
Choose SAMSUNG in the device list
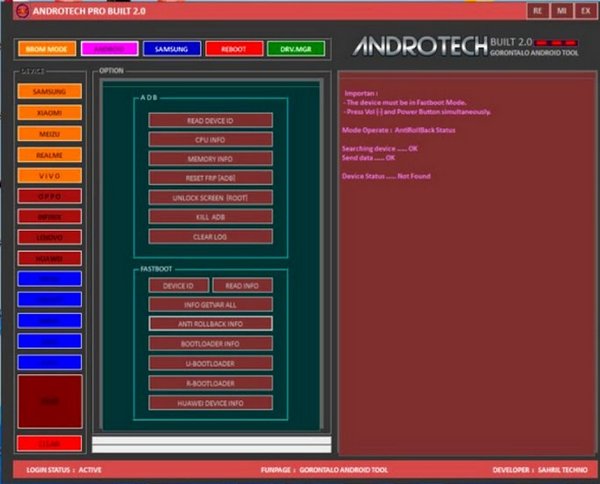click(49, 91)
